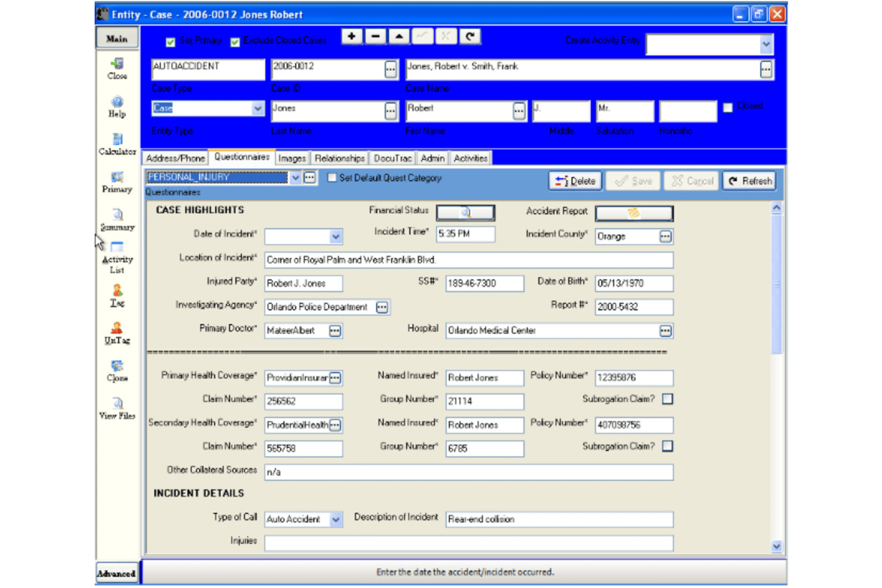Click the Financial Status button
The height and width of the screenshot is (588, 882).
(x=465, y=212)
